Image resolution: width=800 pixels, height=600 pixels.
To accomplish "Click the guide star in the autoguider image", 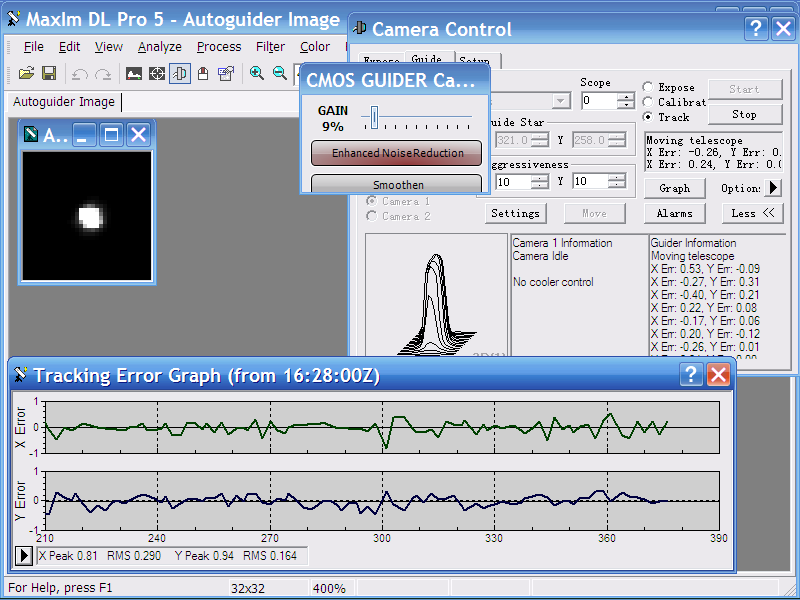I will tap(90, 216).
